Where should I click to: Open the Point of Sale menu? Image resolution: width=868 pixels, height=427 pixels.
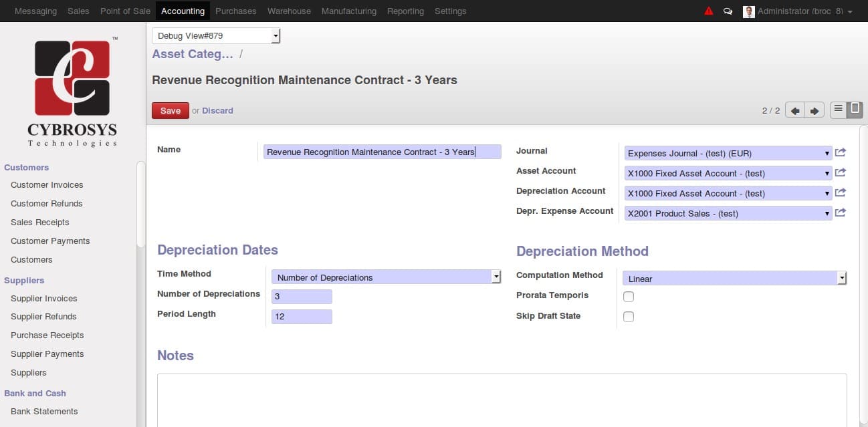(125, 11)
